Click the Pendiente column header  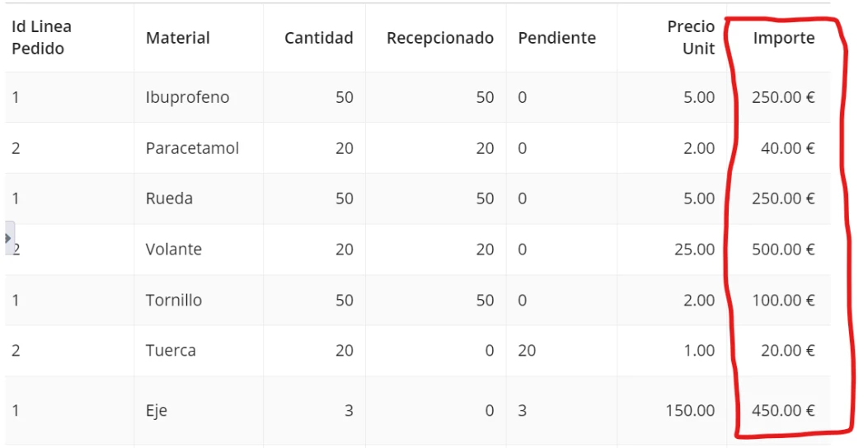557,38
